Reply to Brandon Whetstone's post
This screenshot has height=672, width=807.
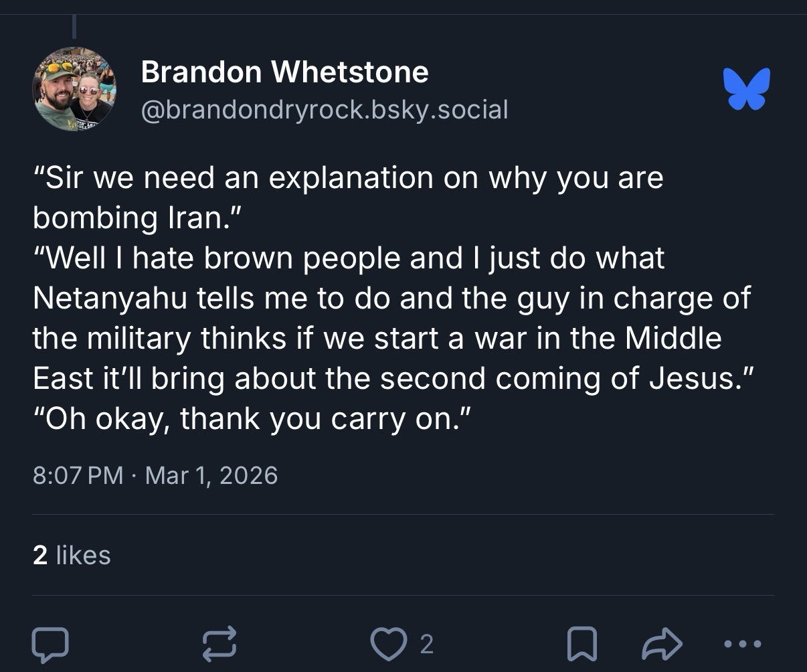tap(50, 643)
